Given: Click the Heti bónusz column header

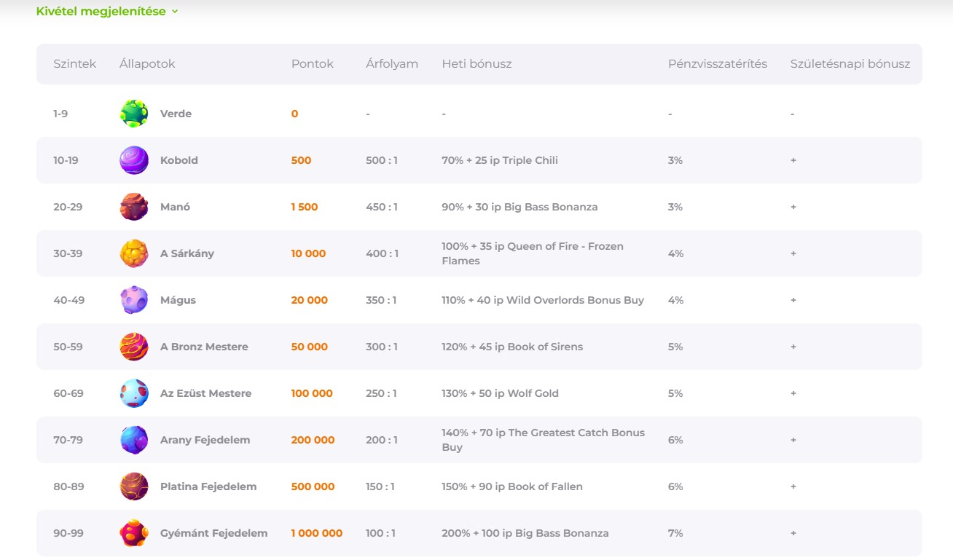Looking at the screenshot, I should pyautogui.click(x=476, y=64).
